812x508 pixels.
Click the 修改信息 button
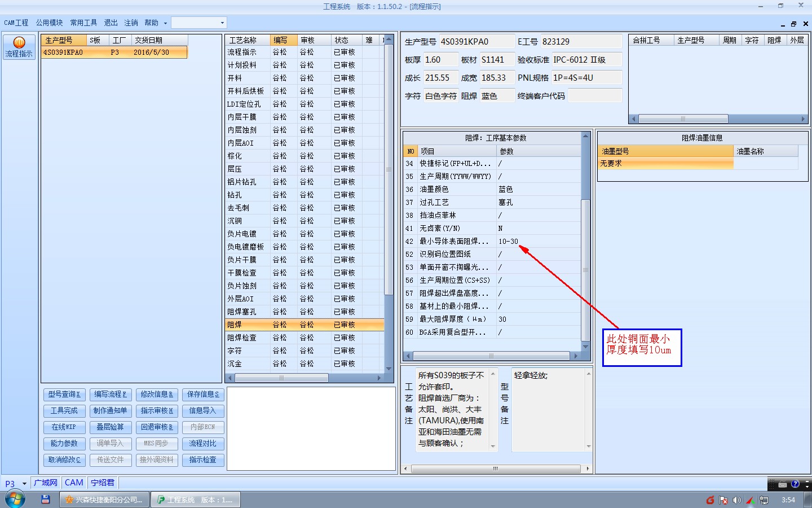pyautogui.click(x=157, y=394)
